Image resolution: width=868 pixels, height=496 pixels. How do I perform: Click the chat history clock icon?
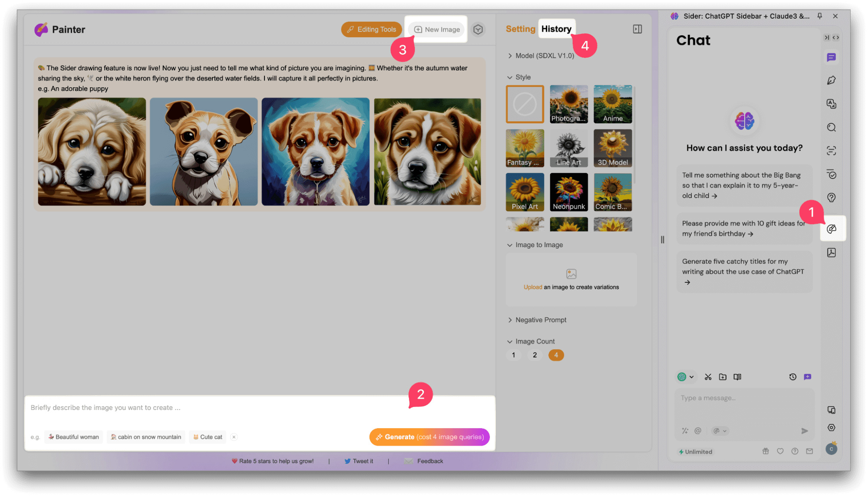coord(793,377)
